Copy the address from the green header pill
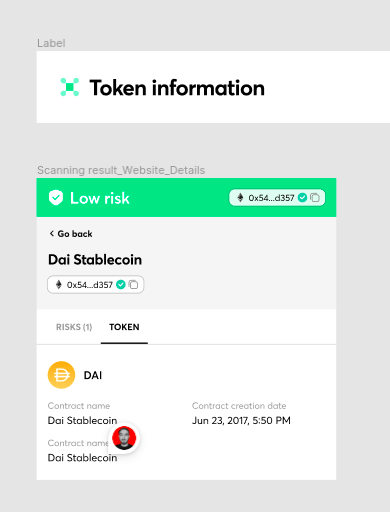The image size is (390, 512). [315, 198]
